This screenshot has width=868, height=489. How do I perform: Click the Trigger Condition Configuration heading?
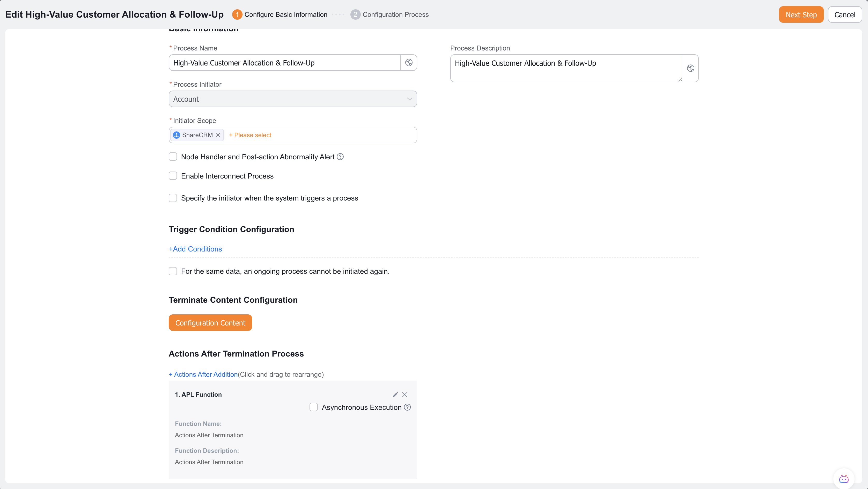[231, 229]
